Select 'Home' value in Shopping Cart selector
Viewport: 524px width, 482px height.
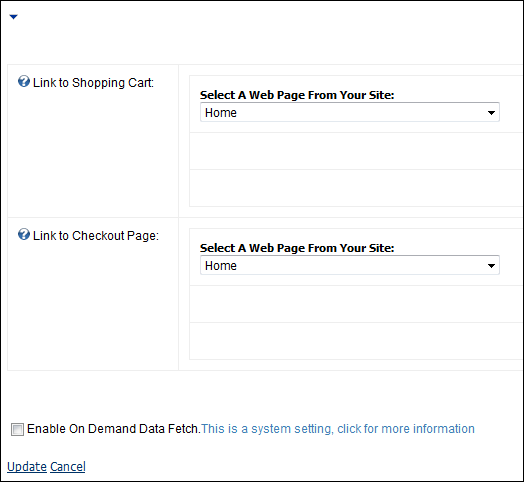point(221,113)
